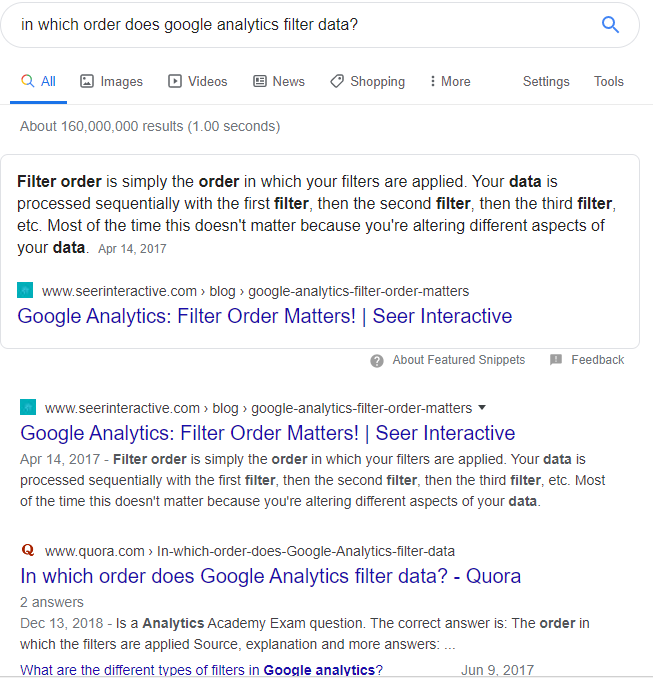
Task: Click the blue search magnifier icon
Action: 610,25
